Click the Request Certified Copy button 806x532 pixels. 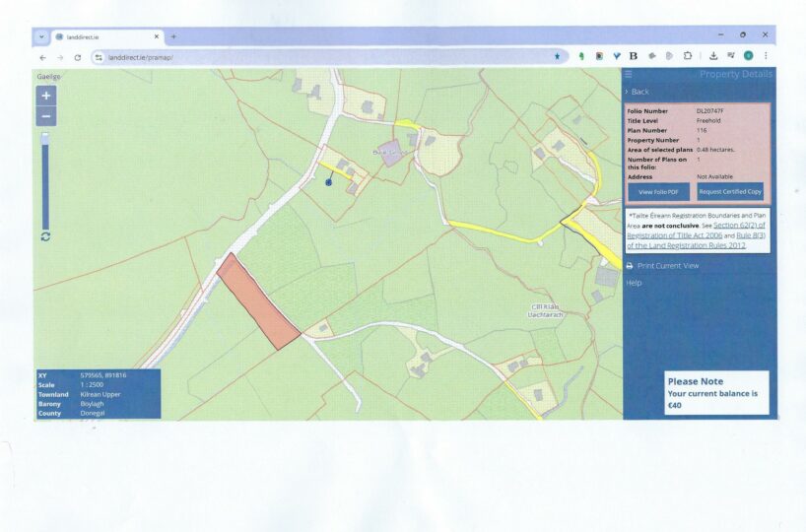tap(730, 191)
